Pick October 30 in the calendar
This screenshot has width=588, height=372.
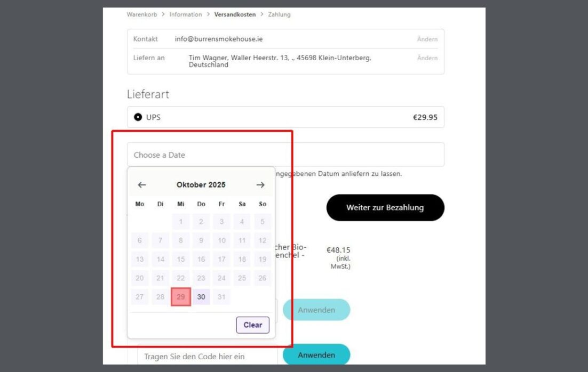click(201, 297)
